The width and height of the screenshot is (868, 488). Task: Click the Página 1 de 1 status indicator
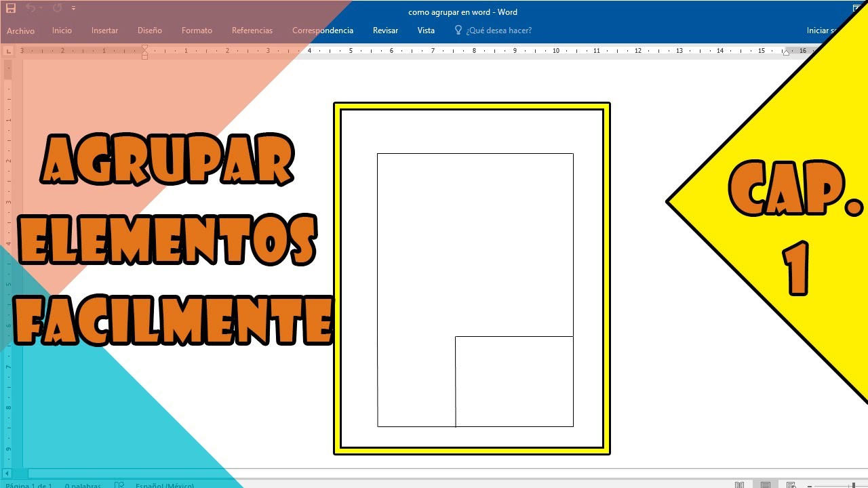pos(28,485)
